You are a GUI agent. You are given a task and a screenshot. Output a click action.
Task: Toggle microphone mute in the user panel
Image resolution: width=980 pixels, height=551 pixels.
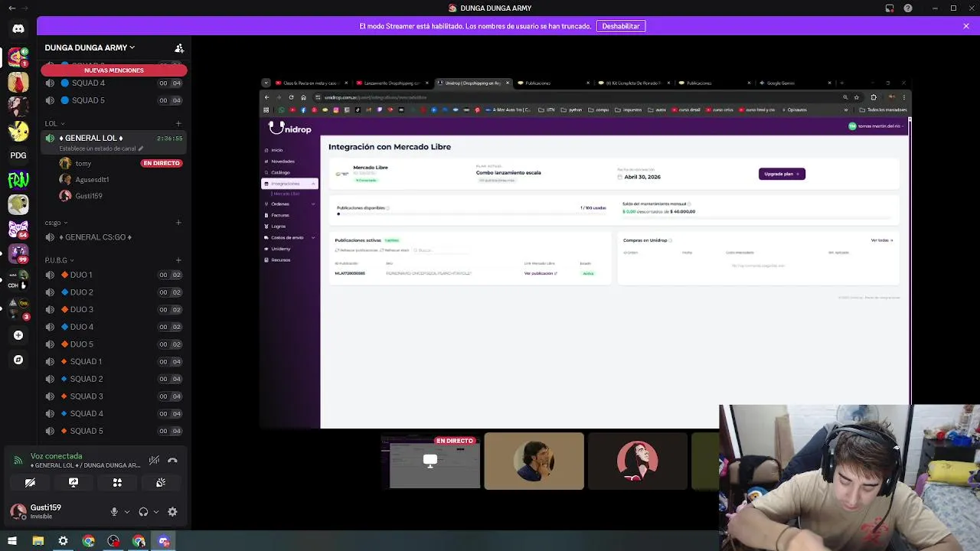coord(114,512)
